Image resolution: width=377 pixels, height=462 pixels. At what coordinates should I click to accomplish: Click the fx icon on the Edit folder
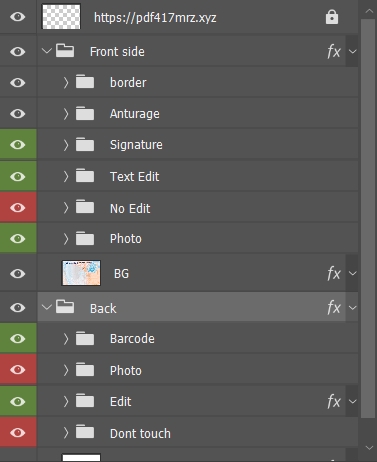coord(334,401)
